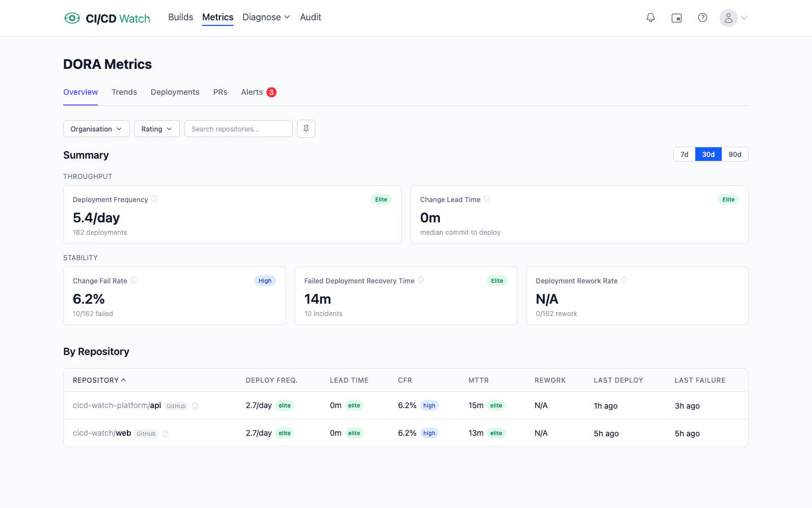Image resolution: width=812 pixels, height=508 pixels.
Task: Click the 15m MTTR value in api row
Action: 476,405
